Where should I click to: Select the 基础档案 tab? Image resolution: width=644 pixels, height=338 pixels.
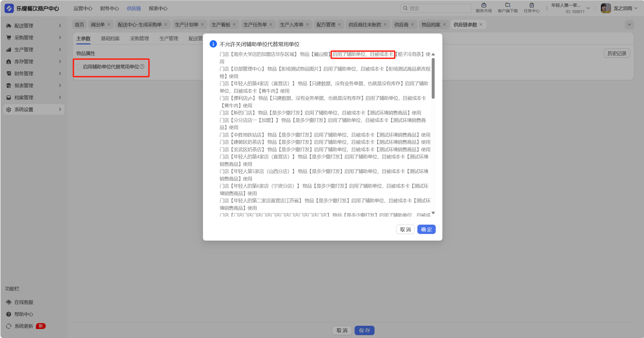(110, 39)
